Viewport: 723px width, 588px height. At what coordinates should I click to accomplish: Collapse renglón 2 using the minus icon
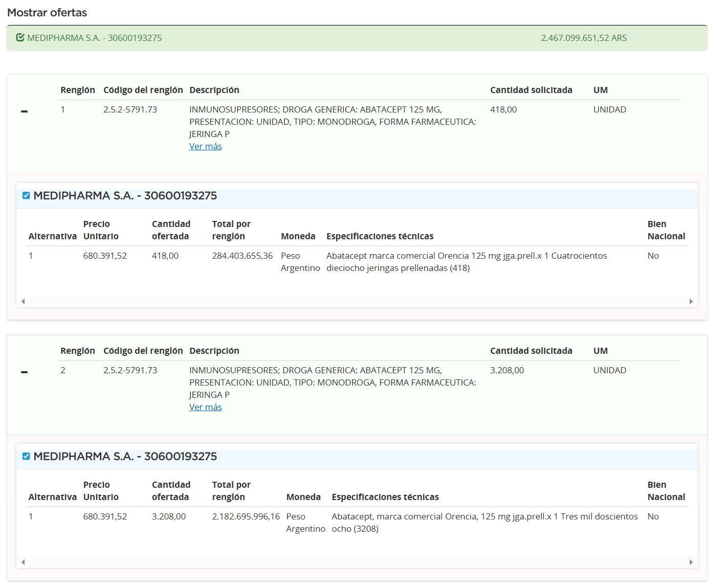tap(24, 372)
